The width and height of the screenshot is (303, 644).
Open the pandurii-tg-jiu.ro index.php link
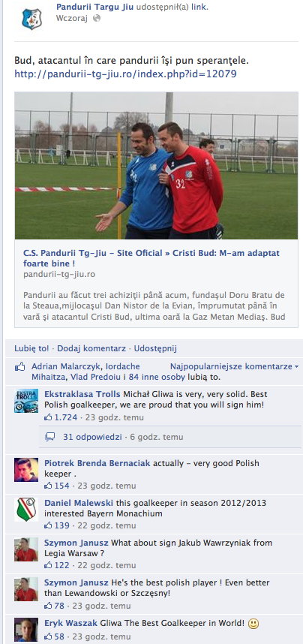(x=125, y=74)
